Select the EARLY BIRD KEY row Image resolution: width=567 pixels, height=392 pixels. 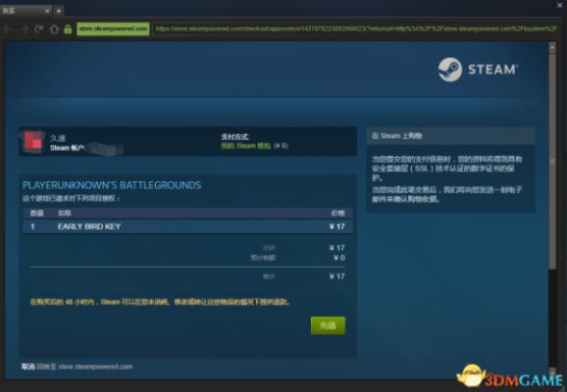tap(188, 226)
